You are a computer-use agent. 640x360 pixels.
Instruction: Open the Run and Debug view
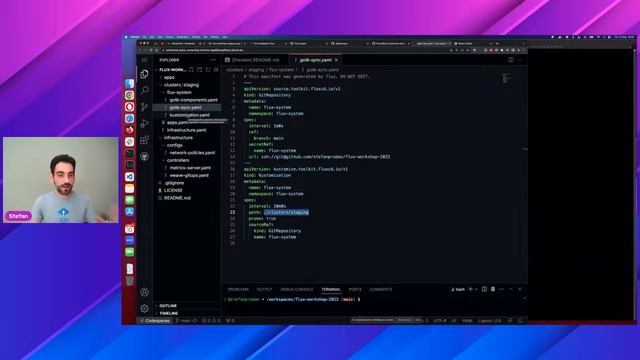[x=144, y=123]
